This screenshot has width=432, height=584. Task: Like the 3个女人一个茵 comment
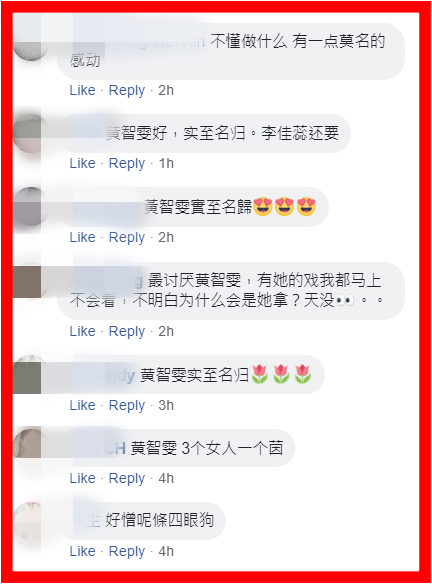tap(82, 478)
